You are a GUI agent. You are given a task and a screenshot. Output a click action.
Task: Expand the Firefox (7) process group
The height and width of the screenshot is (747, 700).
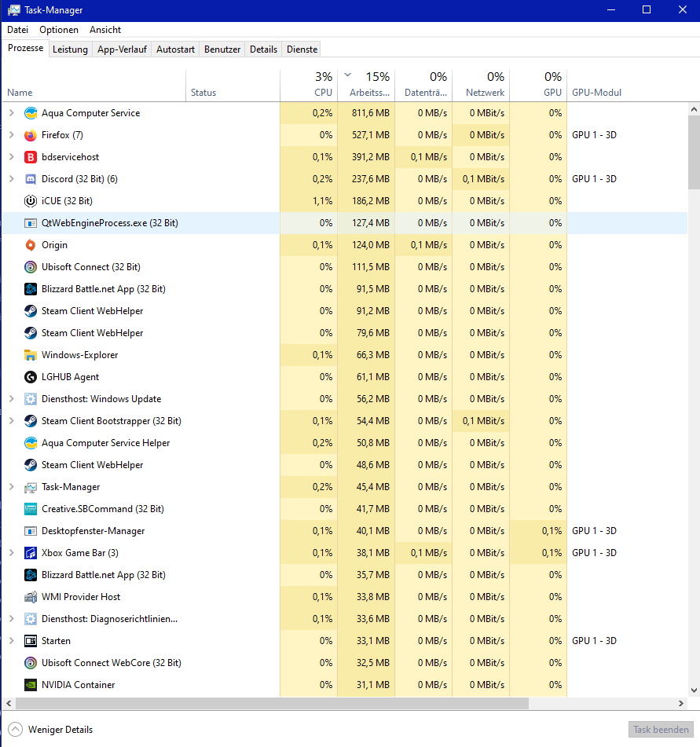pyautogui.click(x=11, y=135)
